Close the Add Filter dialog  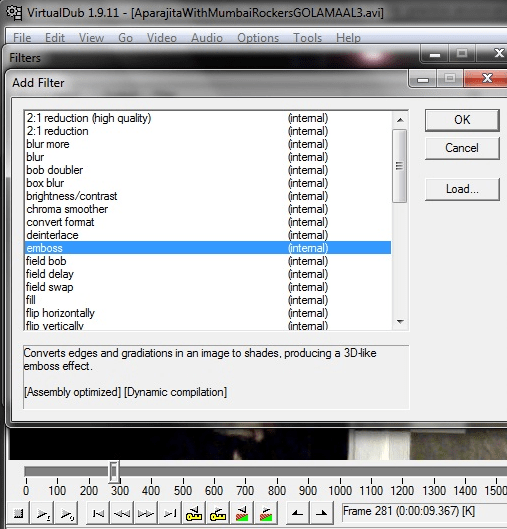click(x=486, y=78)
